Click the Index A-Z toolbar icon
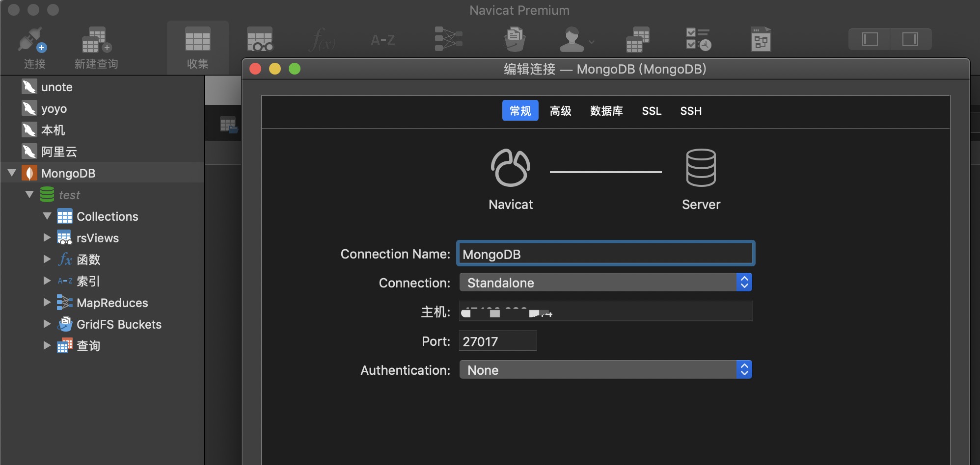The image size is (980, 465). pos(383,40)
